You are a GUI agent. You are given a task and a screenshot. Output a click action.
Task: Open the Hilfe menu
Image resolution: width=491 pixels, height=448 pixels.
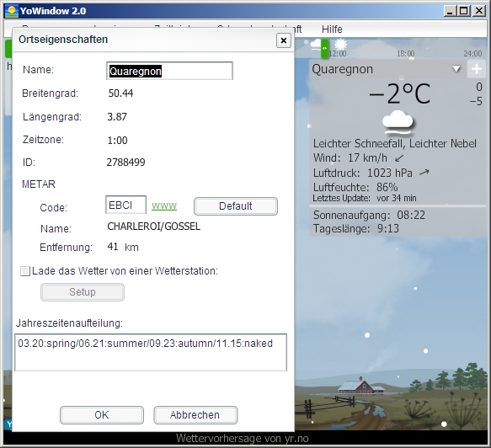point(332,29)
